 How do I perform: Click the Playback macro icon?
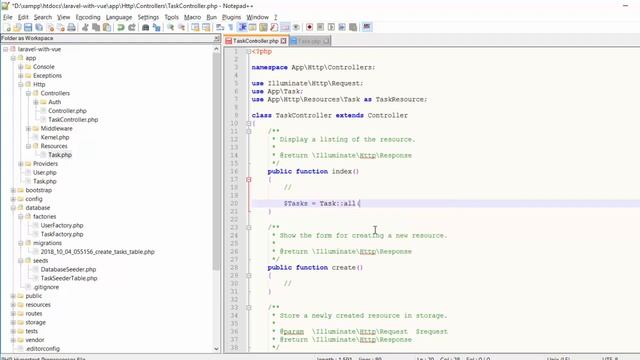coord(331,27)
